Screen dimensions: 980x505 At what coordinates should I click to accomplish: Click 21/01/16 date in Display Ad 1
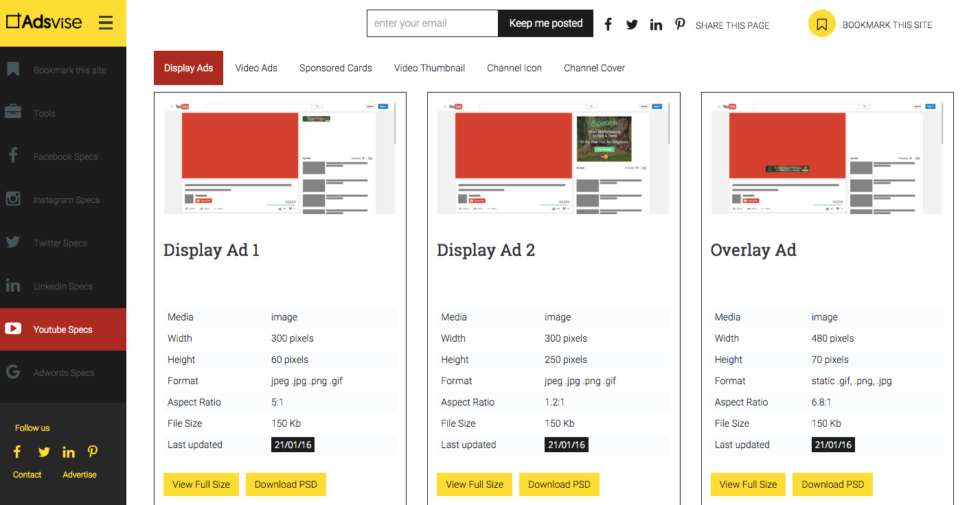point(293,445)
